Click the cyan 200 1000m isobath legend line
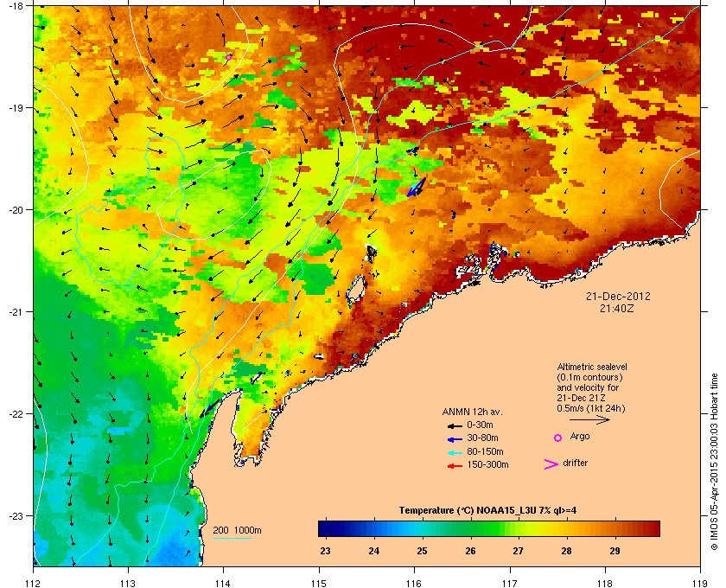 [x=232, y=539]
